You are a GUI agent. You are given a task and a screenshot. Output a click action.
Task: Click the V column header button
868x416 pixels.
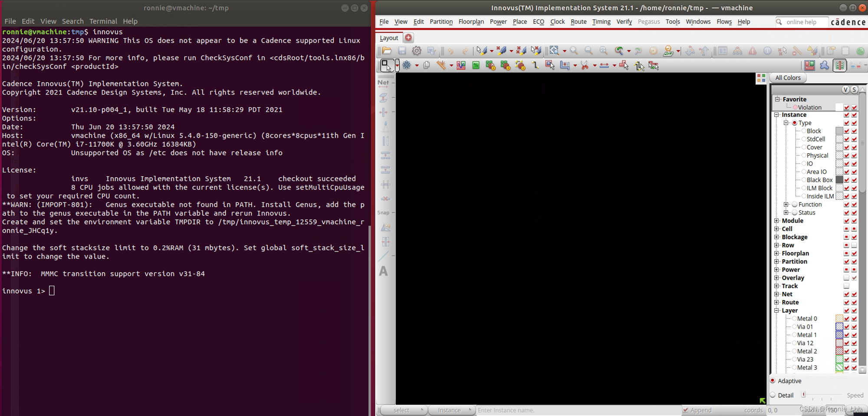click(845, 90)
